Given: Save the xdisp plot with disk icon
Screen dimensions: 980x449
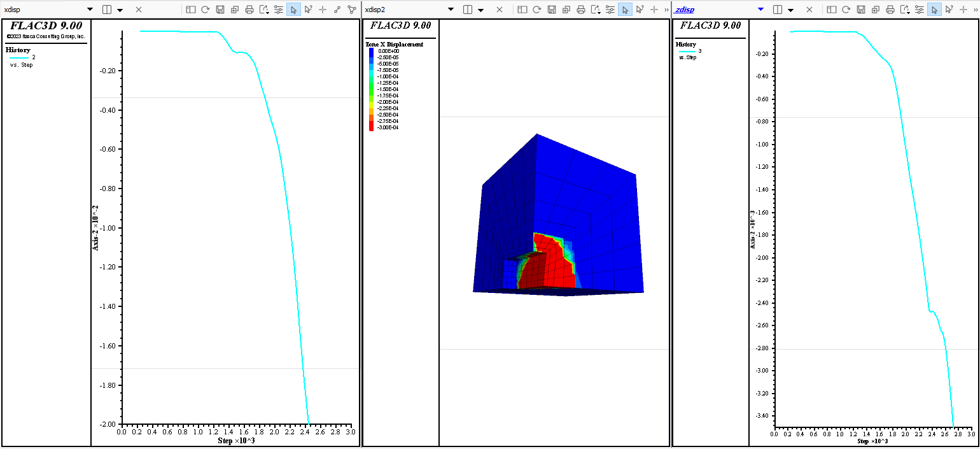Looking at the screenshot, I should point(220,10).
